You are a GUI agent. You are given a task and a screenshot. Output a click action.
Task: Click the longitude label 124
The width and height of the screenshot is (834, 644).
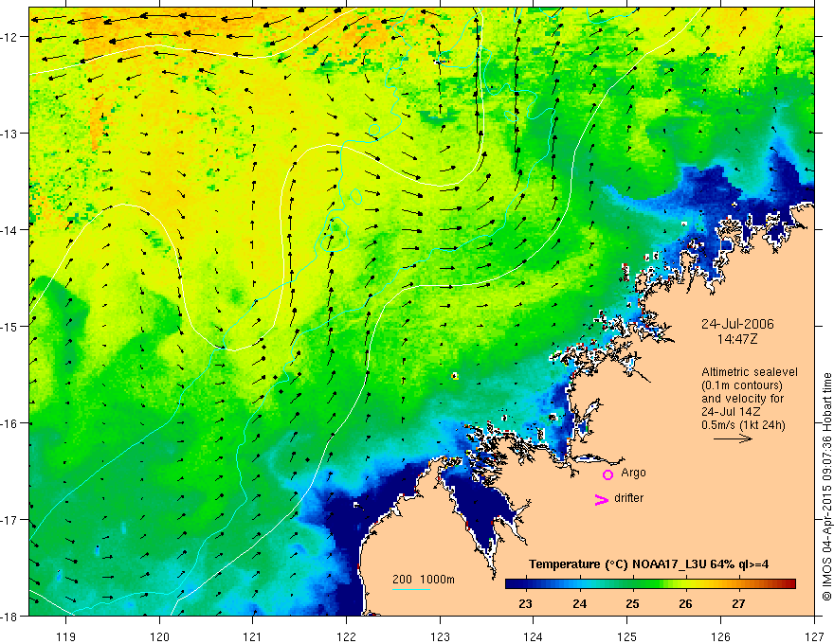click(534, 636)
